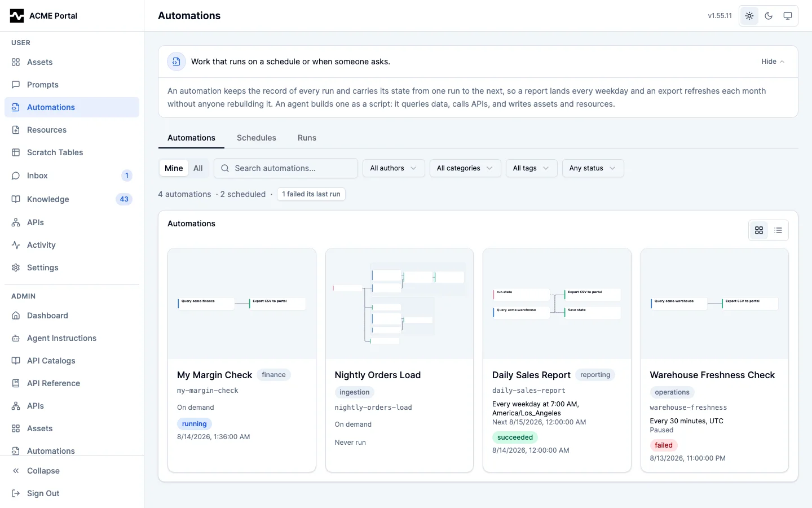Switch to dark theme

click(x=769, y=16)
